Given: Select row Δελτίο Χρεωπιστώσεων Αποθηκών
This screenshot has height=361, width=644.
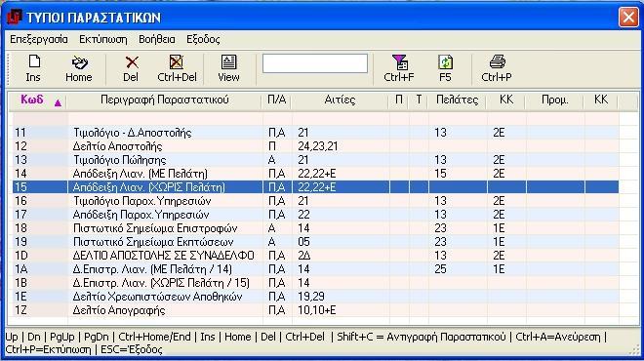Looking at the screenshot, I should pos(315,296).
